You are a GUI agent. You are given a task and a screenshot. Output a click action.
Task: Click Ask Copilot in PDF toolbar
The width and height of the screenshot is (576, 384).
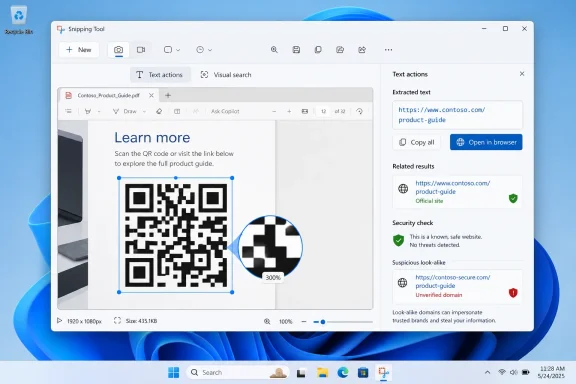click(x=225, y=111)
